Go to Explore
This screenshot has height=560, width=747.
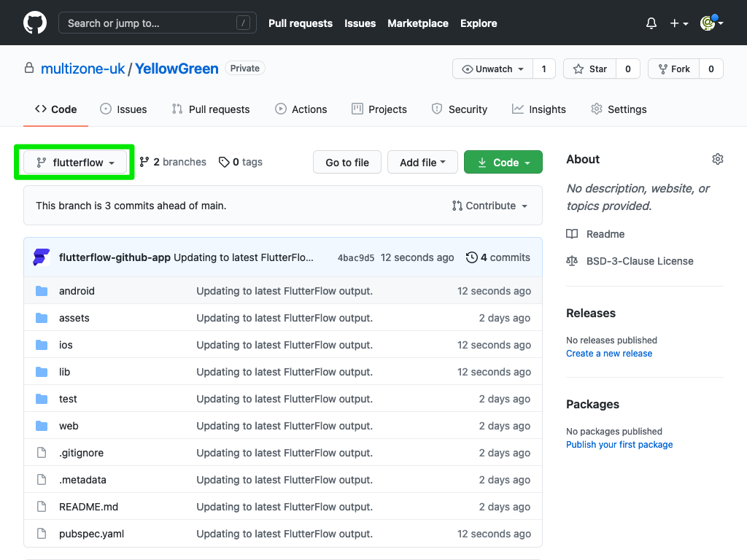click(479, 23)
